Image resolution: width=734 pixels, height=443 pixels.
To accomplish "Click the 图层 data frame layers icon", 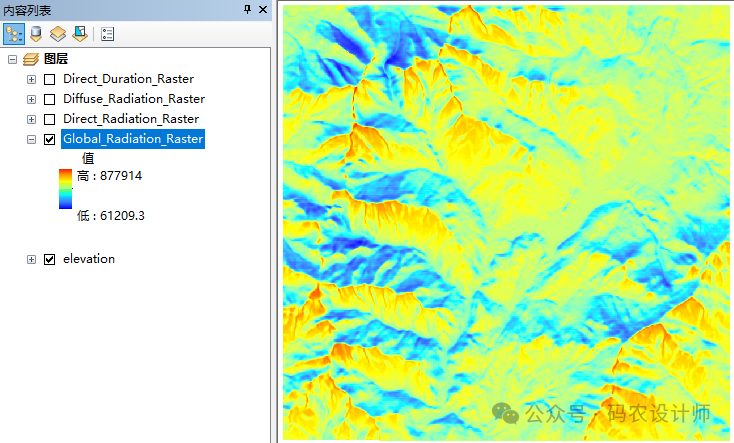I will [x=31, y=59].
